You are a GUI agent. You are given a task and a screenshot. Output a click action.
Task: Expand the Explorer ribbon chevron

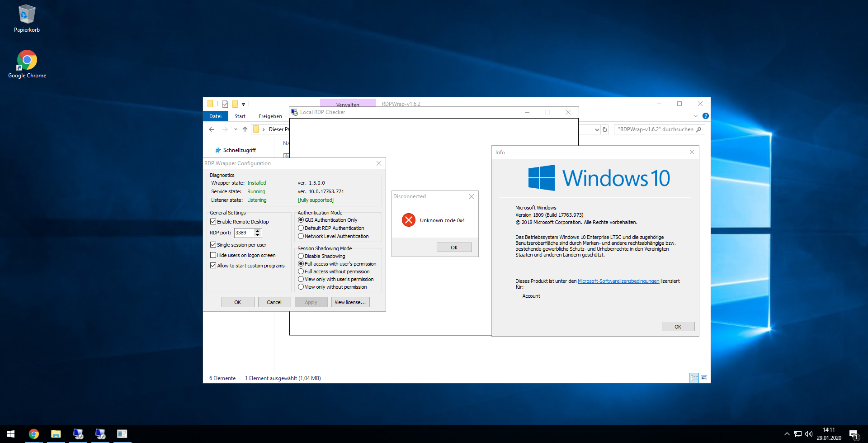[696, 116]
